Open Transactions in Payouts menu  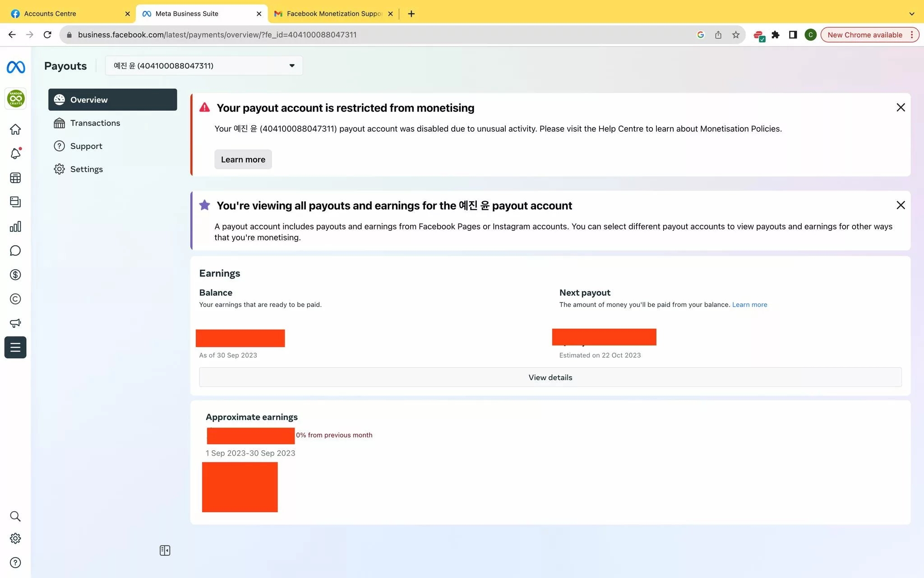[113, 123]
